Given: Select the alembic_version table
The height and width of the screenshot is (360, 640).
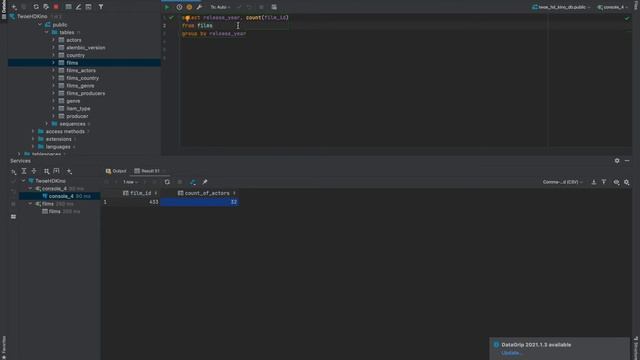Looking at the screenshot, I should click(x=85, y=48).
